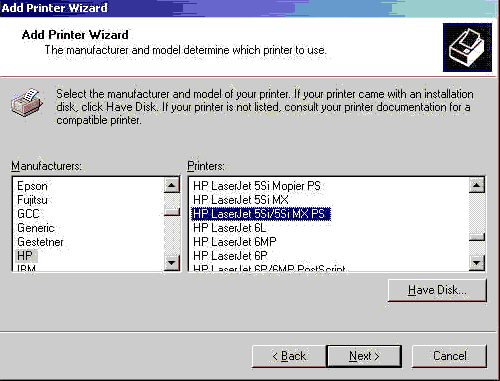Click the Add Printer Wizard title bar
Image resolution: width=500 pixels, height=381 pixels.
[x=250, y=8]
